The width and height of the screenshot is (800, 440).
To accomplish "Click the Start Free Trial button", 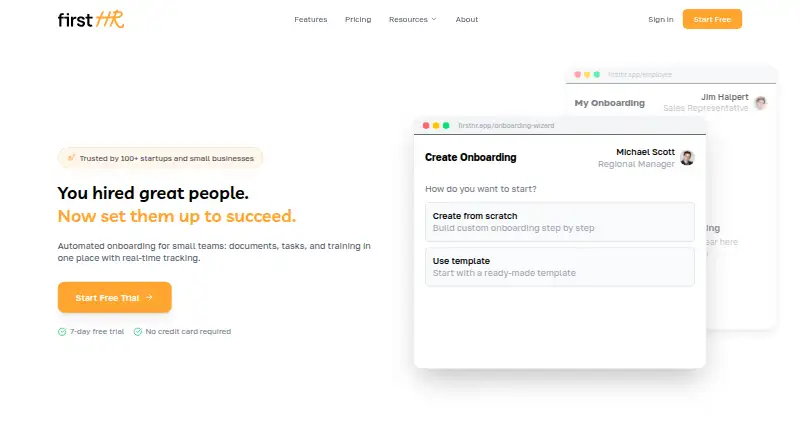I will tap(114, 298).
